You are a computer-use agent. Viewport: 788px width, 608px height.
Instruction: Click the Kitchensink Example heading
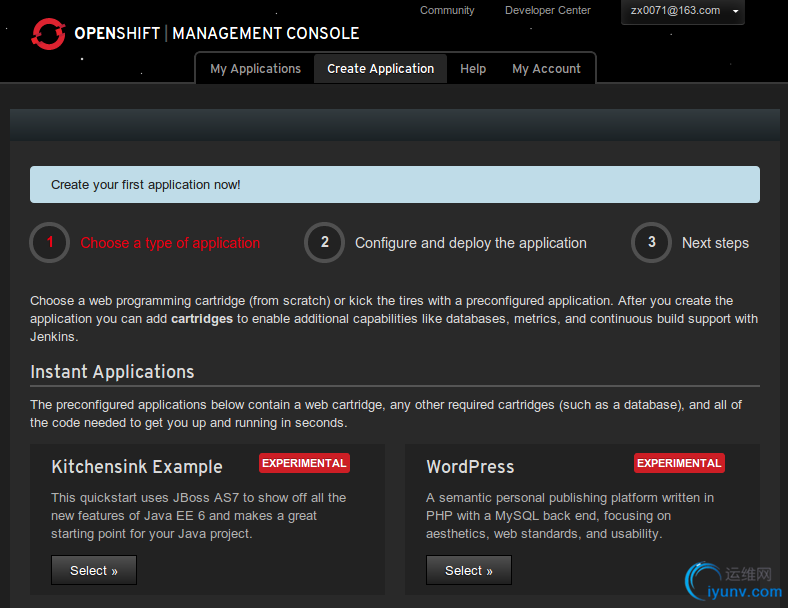[137, 467]
